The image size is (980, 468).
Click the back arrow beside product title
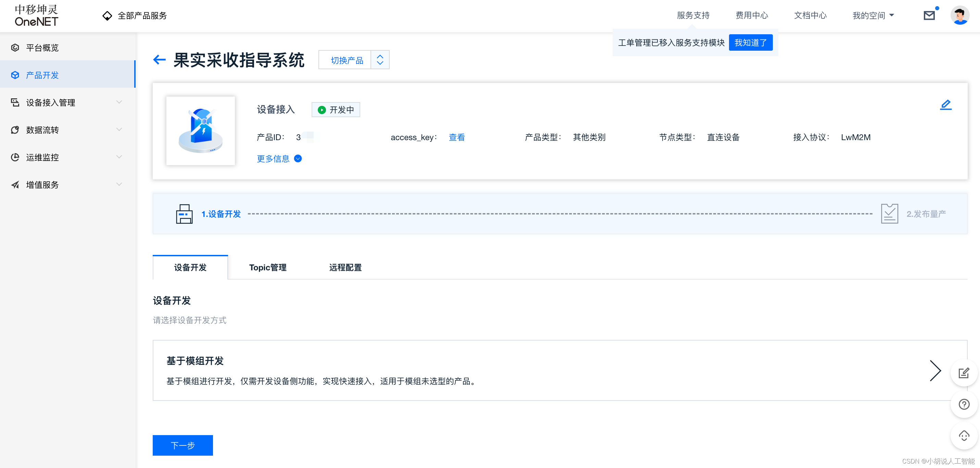pos(160,60)
